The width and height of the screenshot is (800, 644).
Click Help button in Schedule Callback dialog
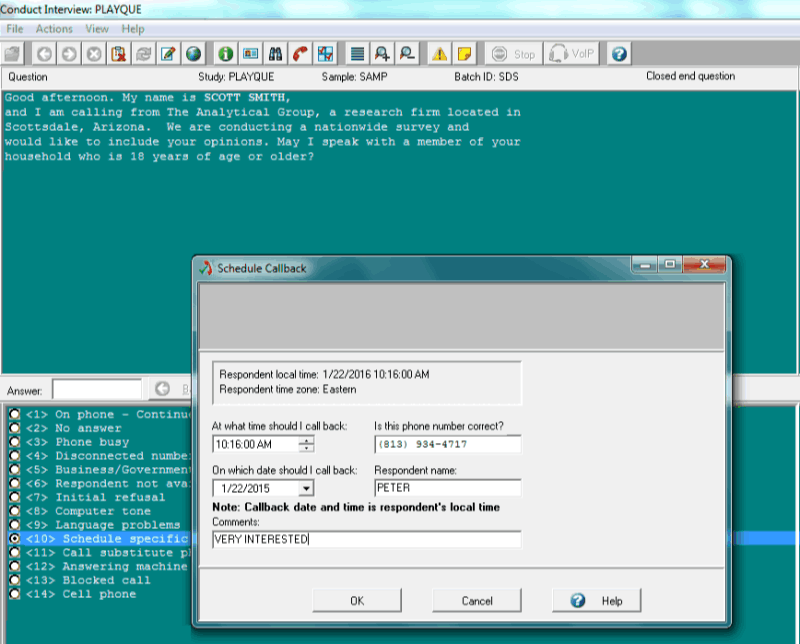click(x=597, y=601)
